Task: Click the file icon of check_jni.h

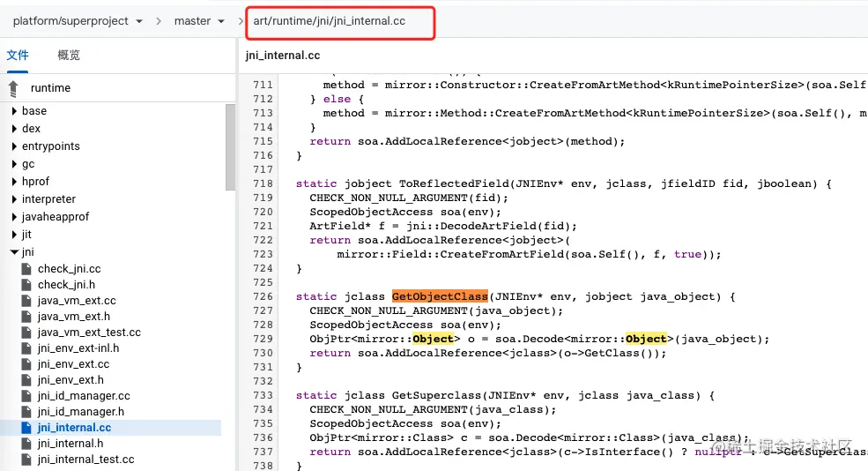Action: point(26,285)
